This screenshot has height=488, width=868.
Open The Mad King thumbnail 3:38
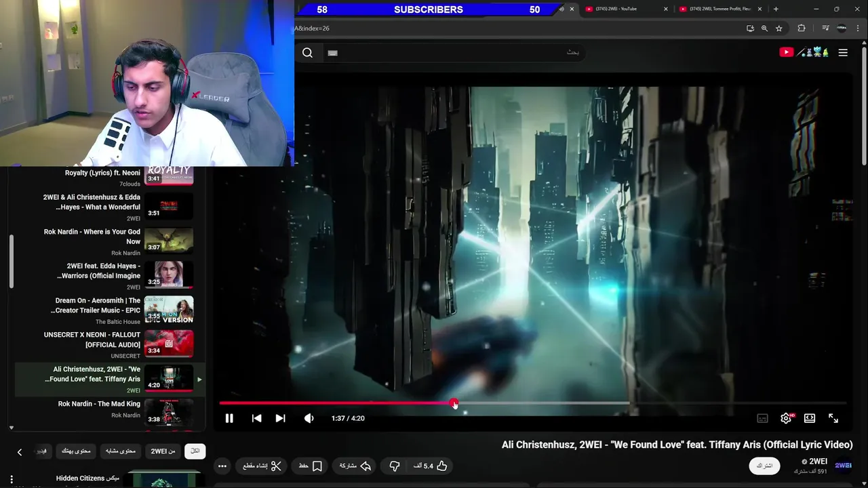[x=169, y=413]
